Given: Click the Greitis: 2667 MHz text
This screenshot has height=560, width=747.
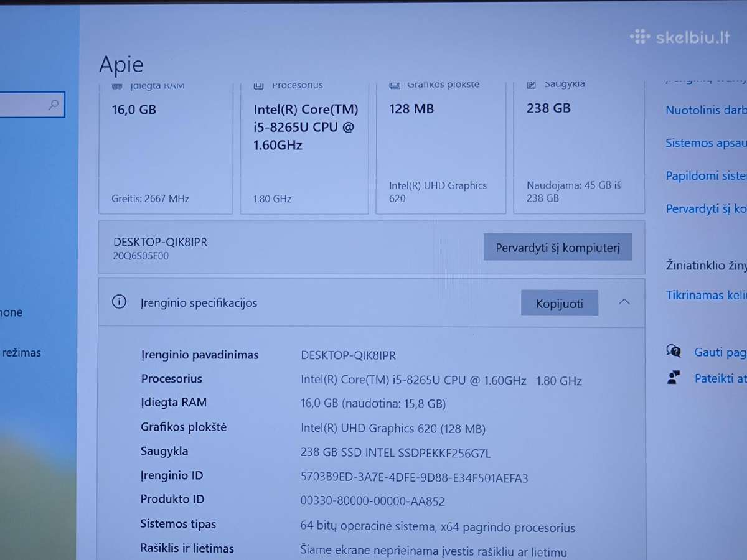Looking at the screenshot, I should click(x=150, y=199).
